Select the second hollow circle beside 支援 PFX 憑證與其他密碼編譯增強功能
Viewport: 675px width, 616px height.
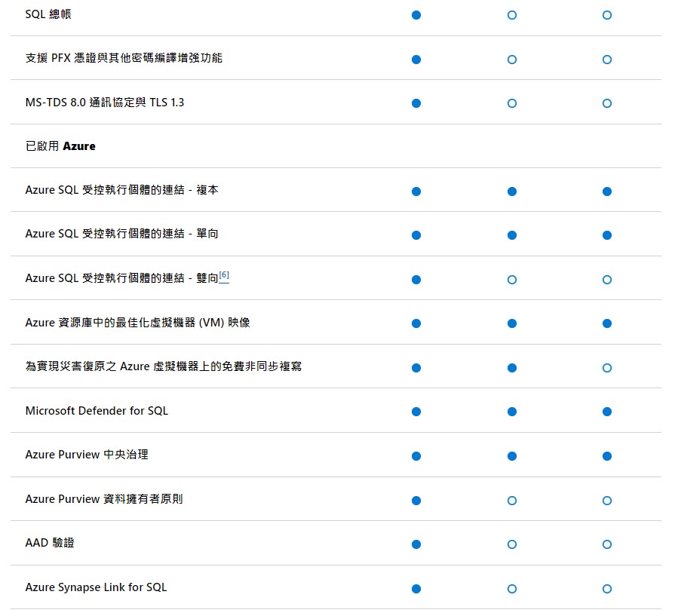pos(511,58)
